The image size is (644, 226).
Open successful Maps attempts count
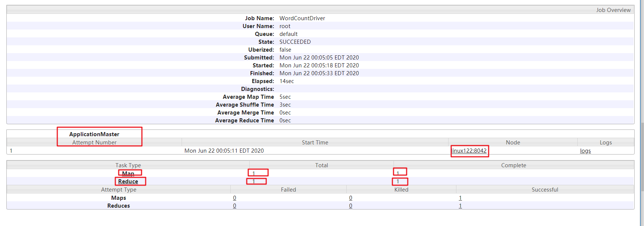(x=460, y=198)
